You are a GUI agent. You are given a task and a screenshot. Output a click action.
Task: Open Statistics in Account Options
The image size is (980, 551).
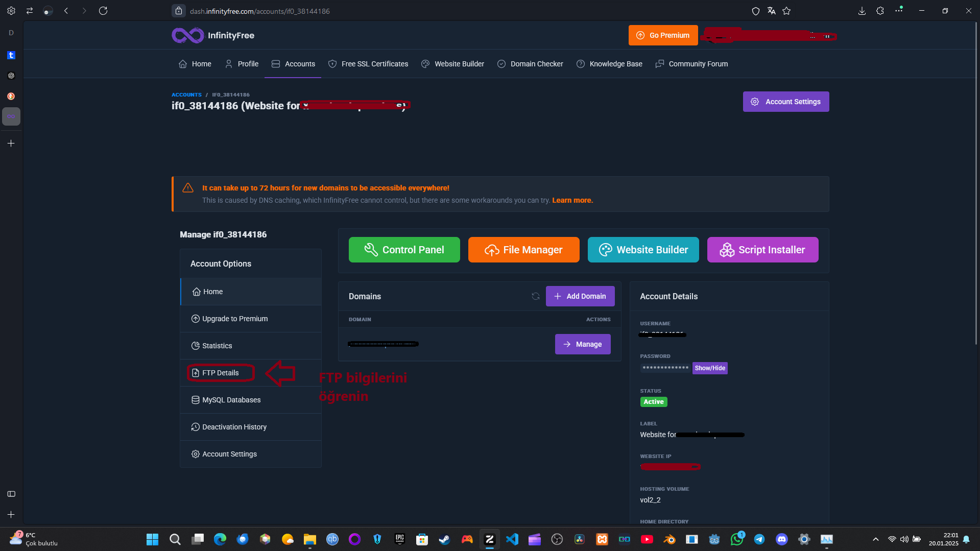click(251, 346)
